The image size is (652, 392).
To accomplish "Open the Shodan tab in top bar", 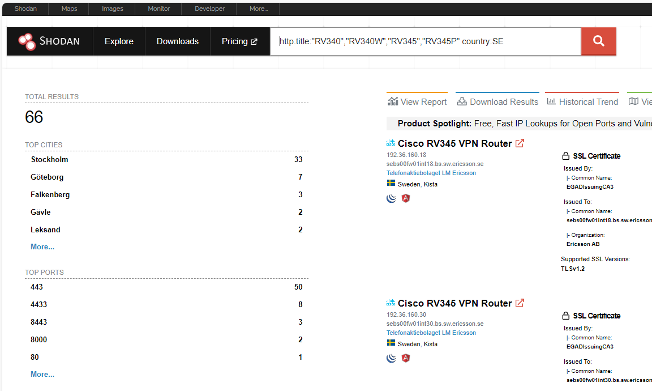I will tap(26, 9).
